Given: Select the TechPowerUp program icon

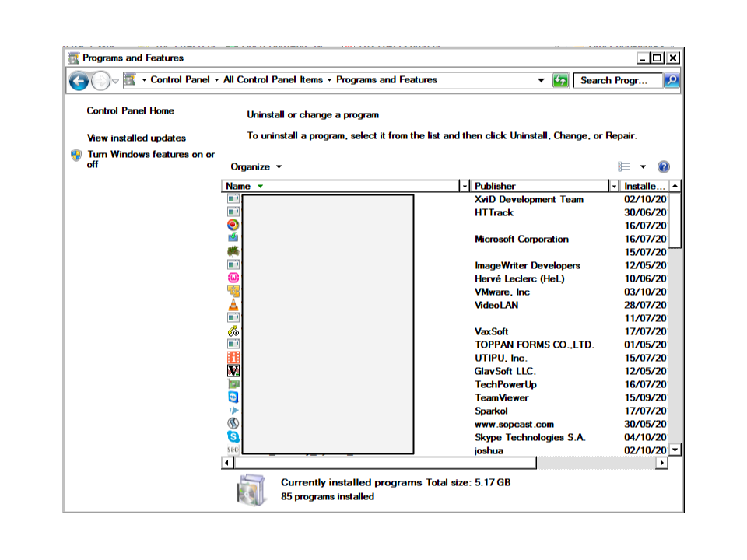Looking at the screenshot, I should coord(233,383).
